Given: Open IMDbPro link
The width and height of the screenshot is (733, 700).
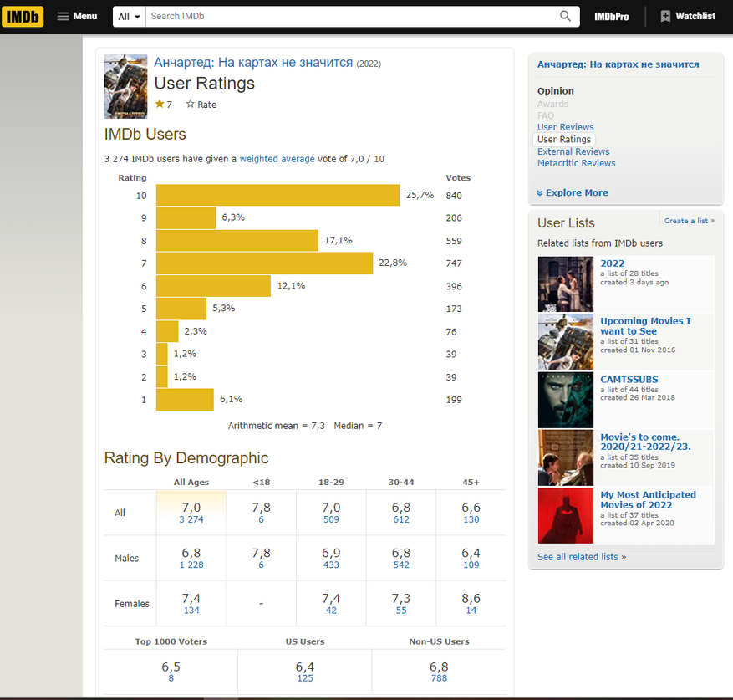Looking at the screenshot, I should (611, 17).
